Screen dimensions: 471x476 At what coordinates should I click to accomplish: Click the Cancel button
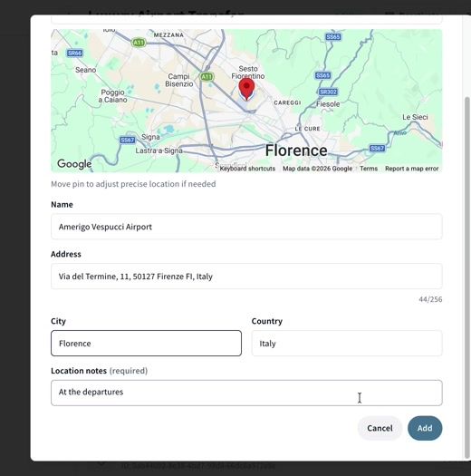380,428
